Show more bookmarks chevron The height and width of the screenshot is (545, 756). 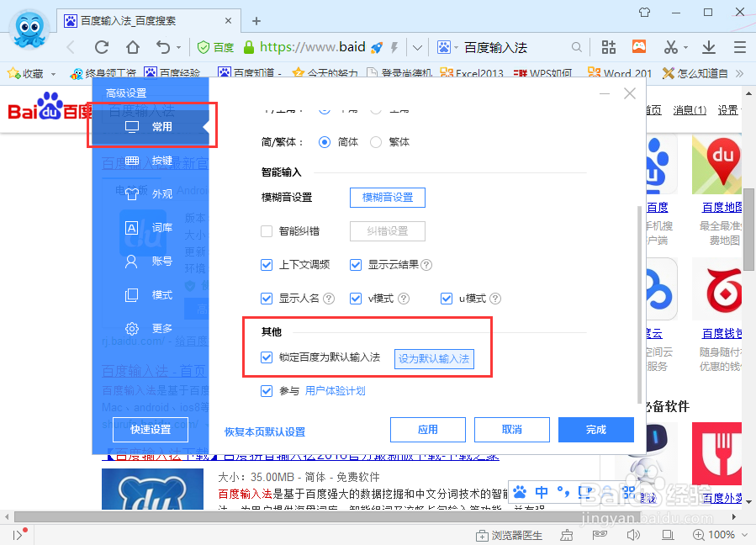coord(740,73)
